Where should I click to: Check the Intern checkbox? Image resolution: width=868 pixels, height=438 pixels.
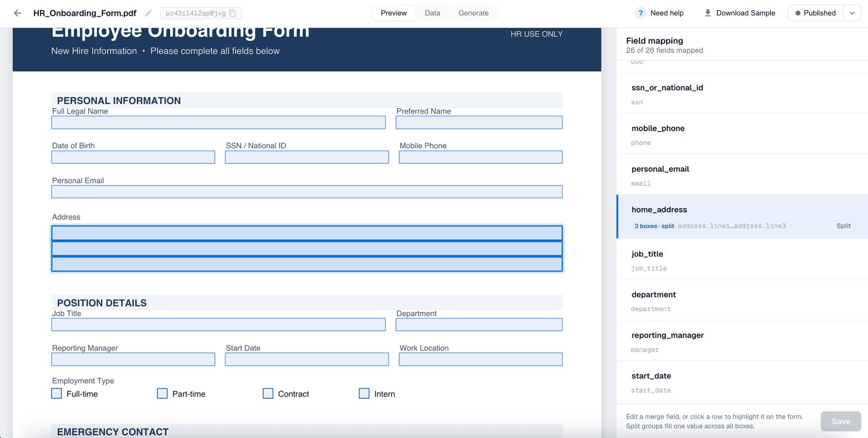coord(364,394)
